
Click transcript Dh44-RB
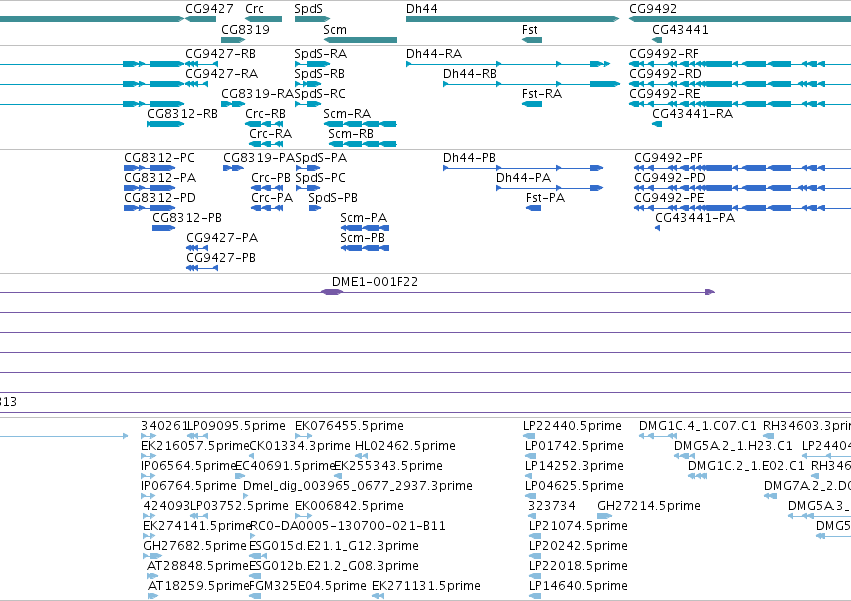click(531, 84)
